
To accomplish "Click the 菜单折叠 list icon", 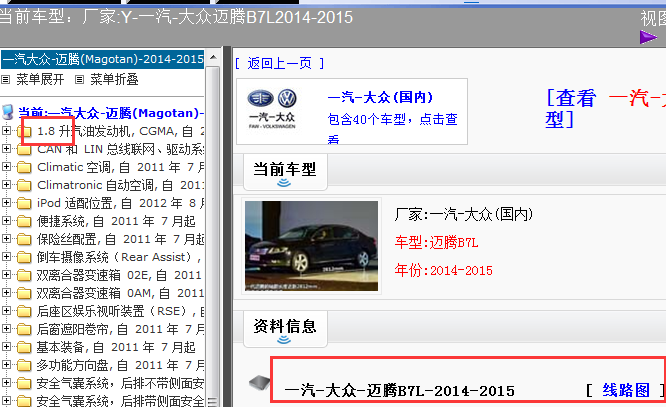I will [x=79, y=79].
